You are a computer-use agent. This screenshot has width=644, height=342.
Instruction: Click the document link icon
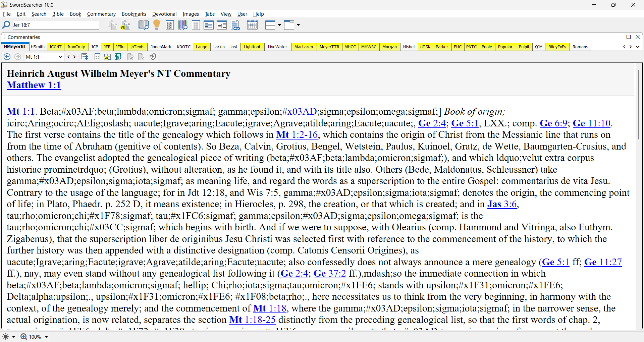pyautogui.click(x=235, y=25)
